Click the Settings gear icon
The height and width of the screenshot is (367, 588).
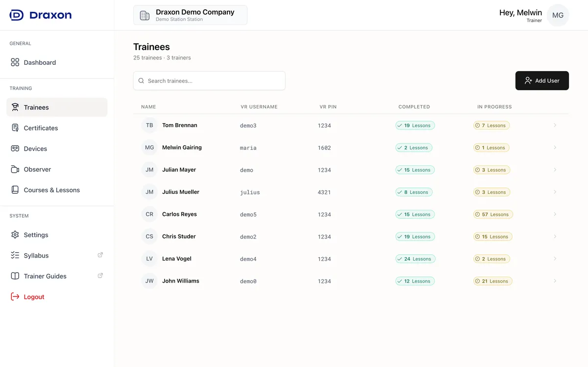click(x=15, y=235)
